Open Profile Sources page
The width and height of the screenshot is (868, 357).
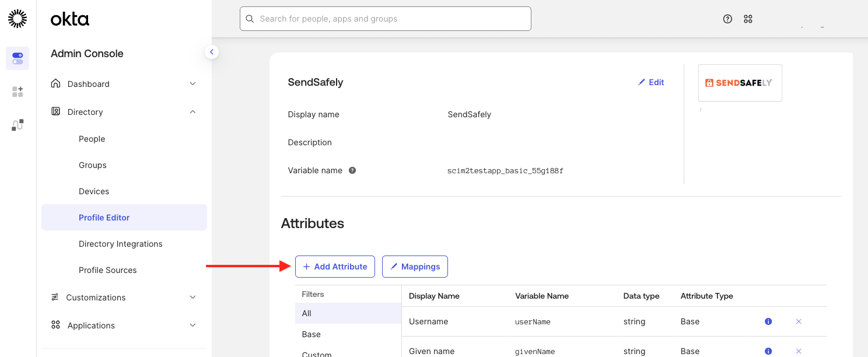coord(108,270)
